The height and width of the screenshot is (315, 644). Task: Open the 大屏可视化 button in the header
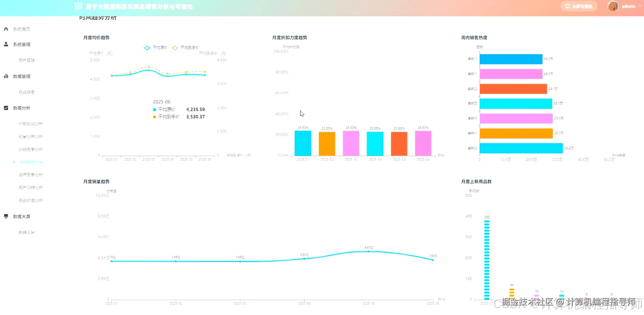[x=579, y=6]
